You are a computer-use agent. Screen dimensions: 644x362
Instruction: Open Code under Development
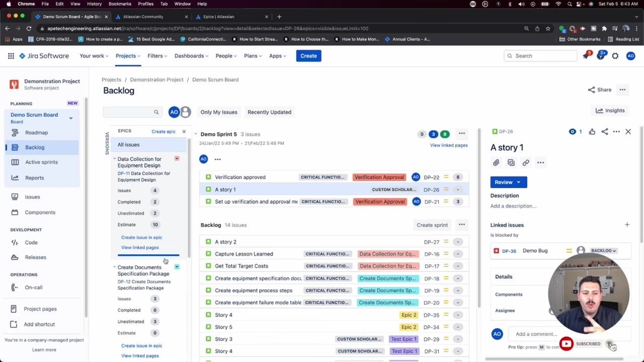(x=31, y=242)
